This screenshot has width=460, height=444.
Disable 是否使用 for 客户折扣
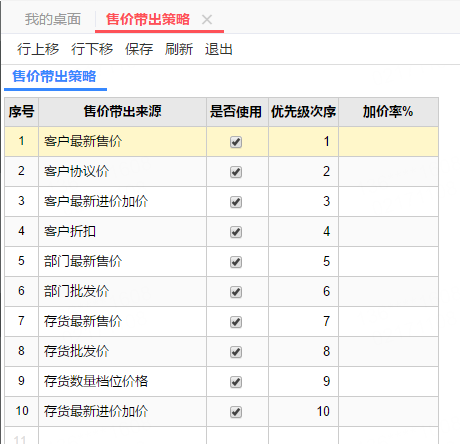tap(236, 232)
